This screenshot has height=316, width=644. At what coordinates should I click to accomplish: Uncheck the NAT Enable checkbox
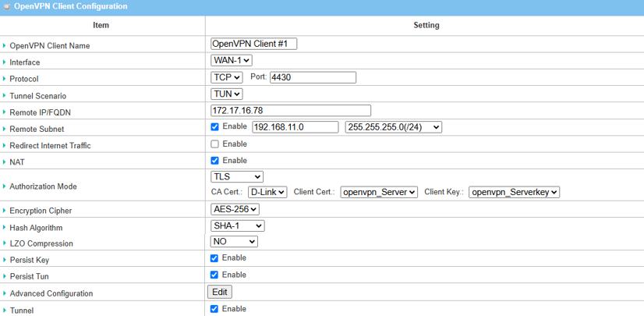point(214,161)
